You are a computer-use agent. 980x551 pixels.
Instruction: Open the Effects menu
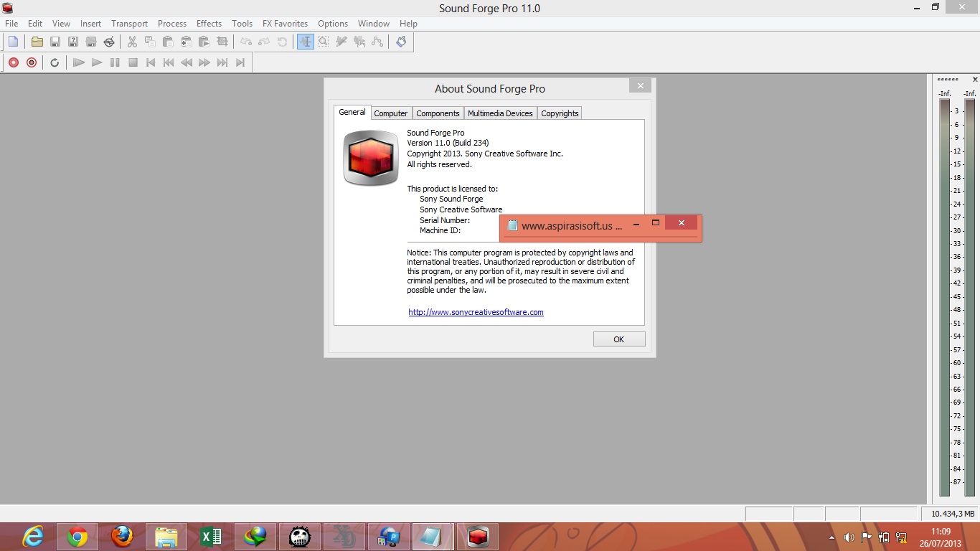pos(209,24)
